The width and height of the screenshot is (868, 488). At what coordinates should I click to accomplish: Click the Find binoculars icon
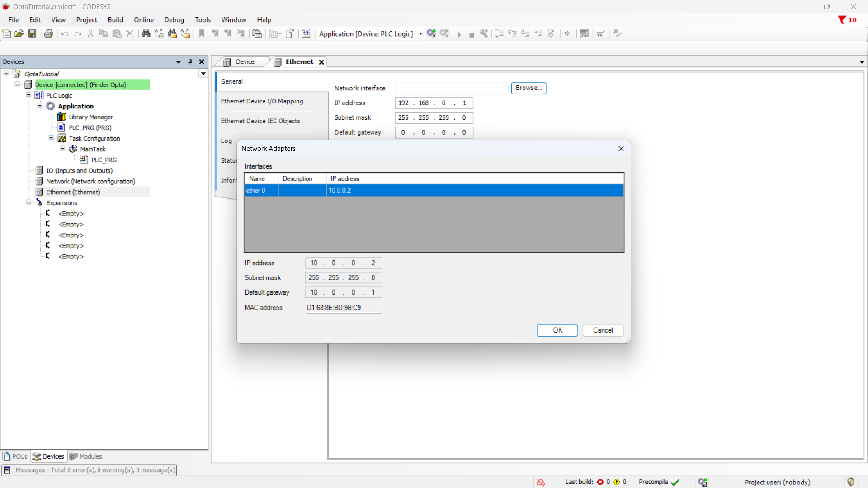point(146,33)
